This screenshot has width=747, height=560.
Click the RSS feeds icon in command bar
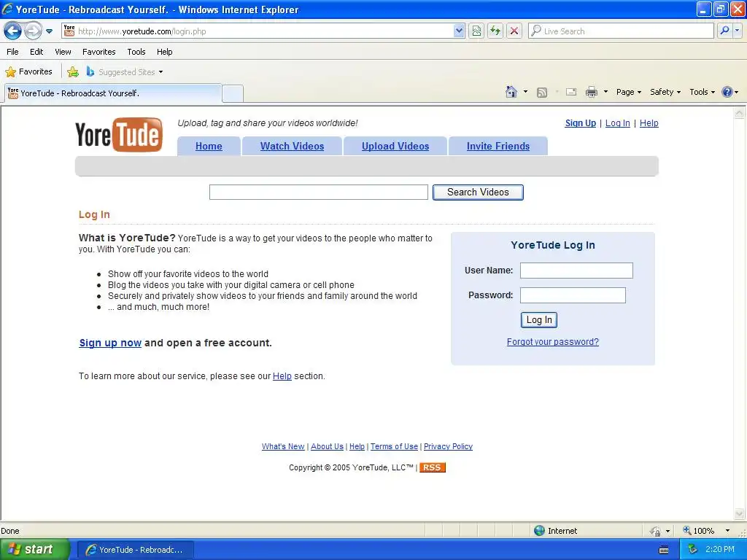pos(542,93)
